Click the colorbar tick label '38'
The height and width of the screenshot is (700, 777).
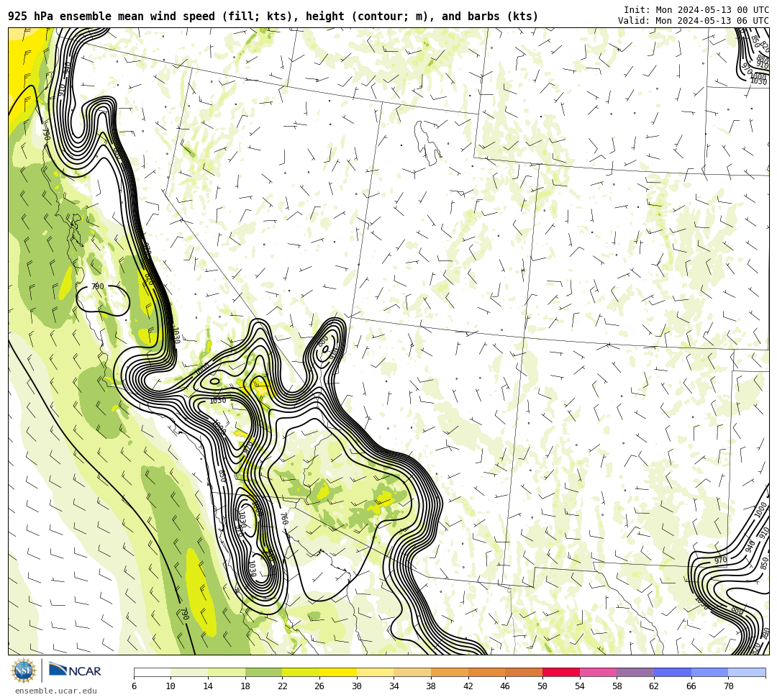pos(431,686)
